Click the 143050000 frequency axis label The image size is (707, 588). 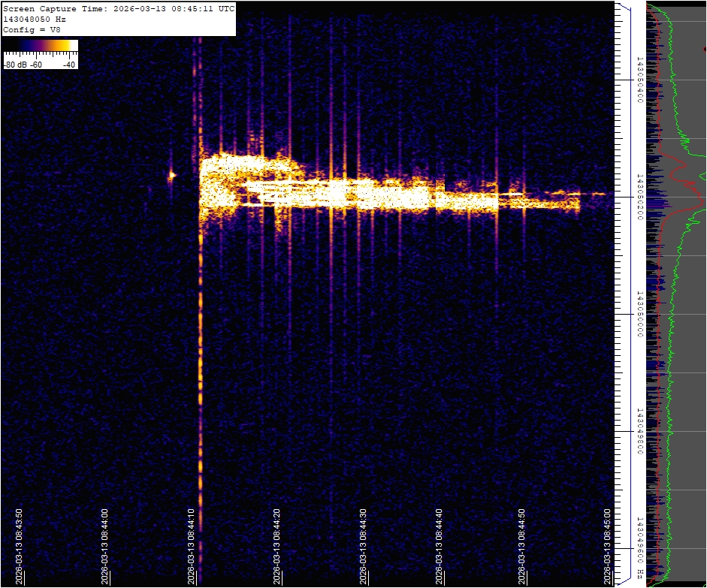[x=639, y=314]
